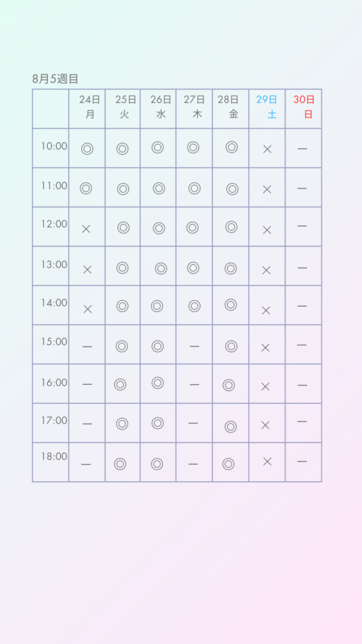The height and width of the screenshot is (644, 362).
Task: Click the 24日 月 Monday column header
Action: 90,107
